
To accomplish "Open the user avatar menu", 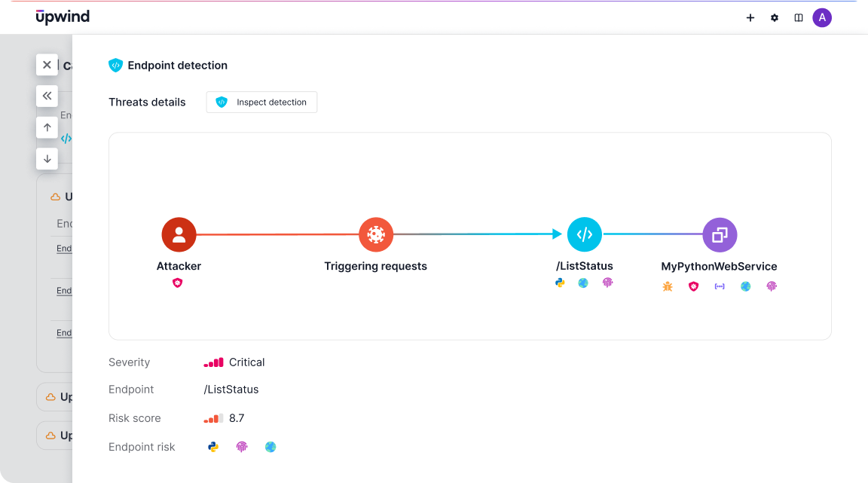I will [x=822, y=18].
